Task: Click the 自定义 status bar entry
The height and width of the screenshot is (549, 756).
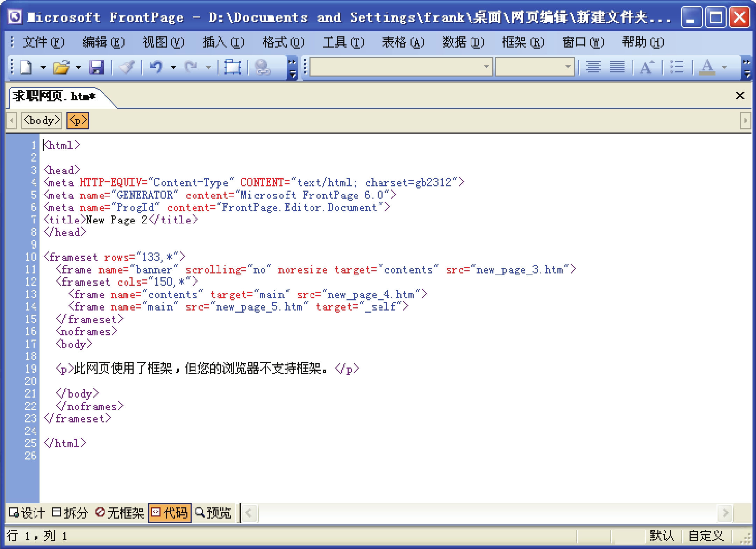Action: pos(706,536)
